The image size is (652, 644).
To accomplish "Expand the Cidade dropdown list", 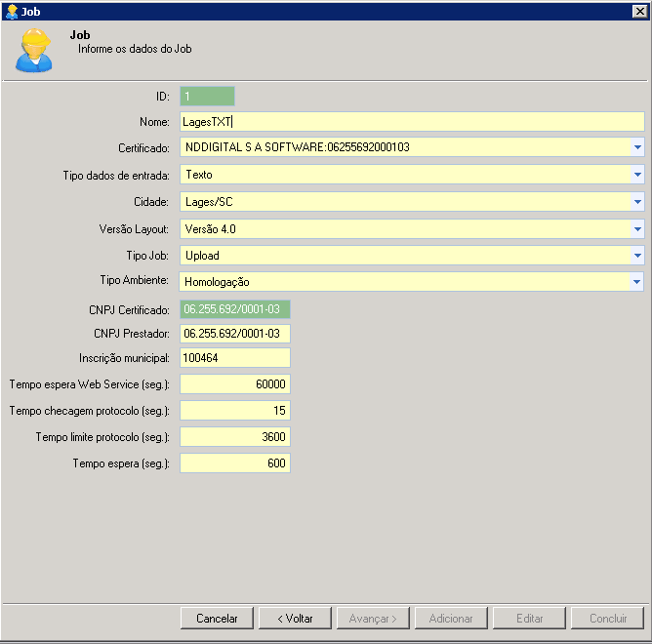I will [636, 203].
